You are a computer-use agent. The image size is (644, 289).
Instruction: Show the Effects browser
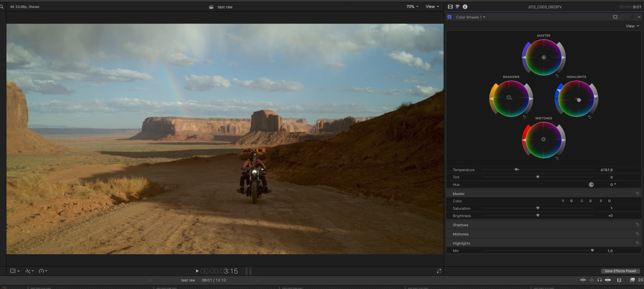632,280
